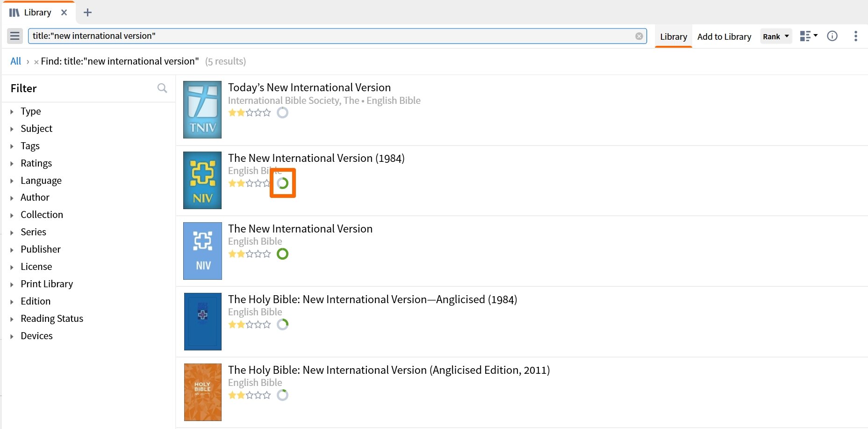Add a new tab with plus icon

pos(87,13)
